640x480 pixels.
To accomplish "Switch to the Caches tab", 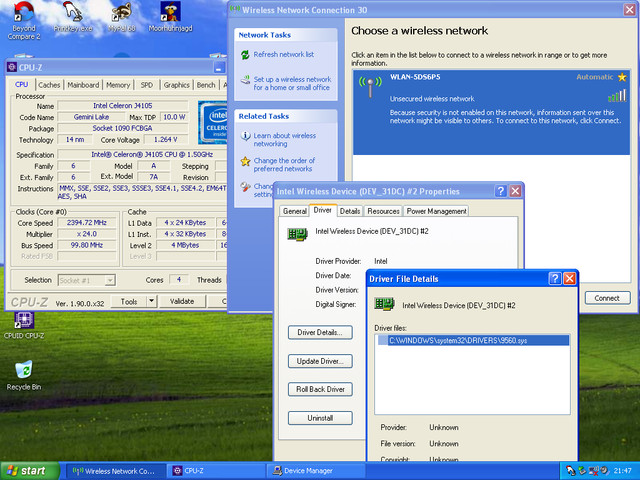I will [x=49, y=85].
